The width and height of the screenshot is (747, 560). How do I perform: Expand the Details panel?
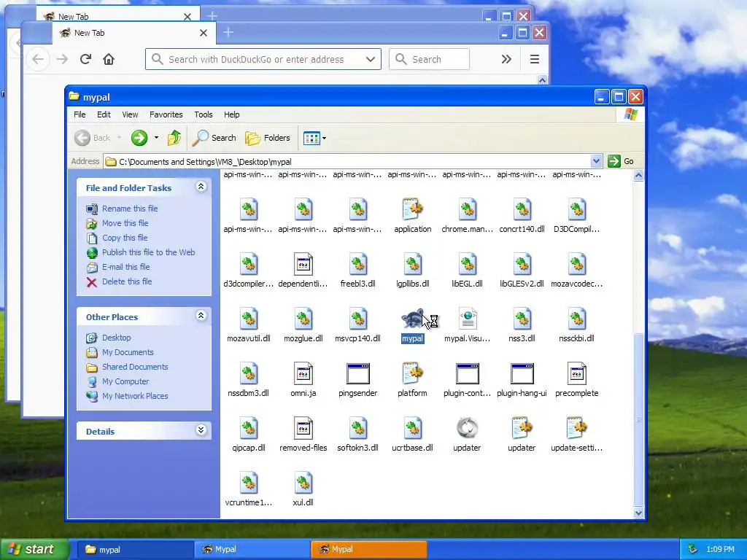pyautogui.click(x=201, y=430)
